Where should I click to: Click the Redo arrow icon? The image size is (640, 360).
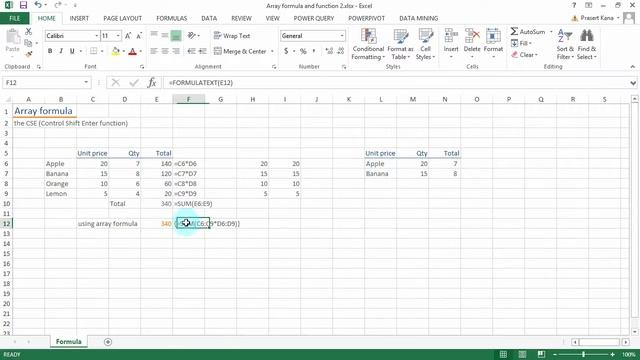point(58,5)
